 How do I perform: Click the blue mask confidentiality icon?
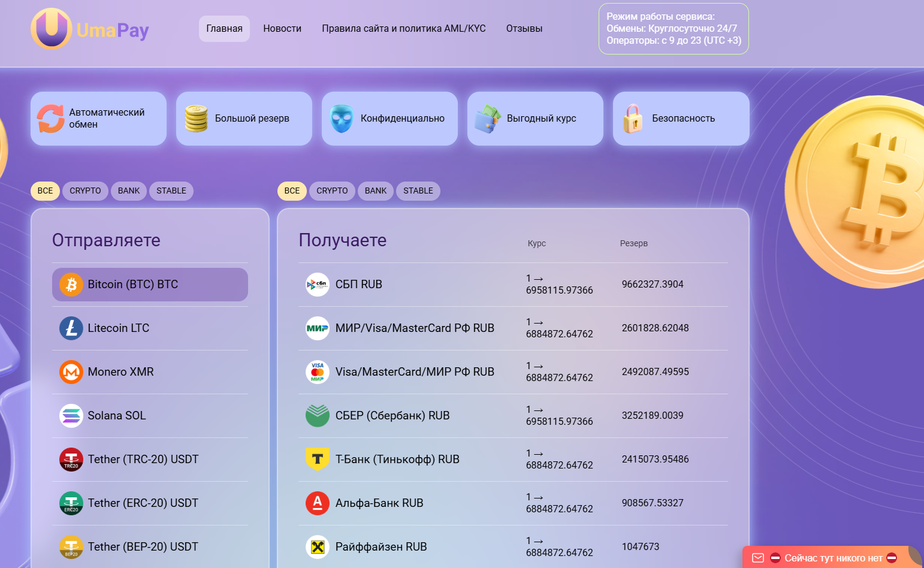pos(342,119)
